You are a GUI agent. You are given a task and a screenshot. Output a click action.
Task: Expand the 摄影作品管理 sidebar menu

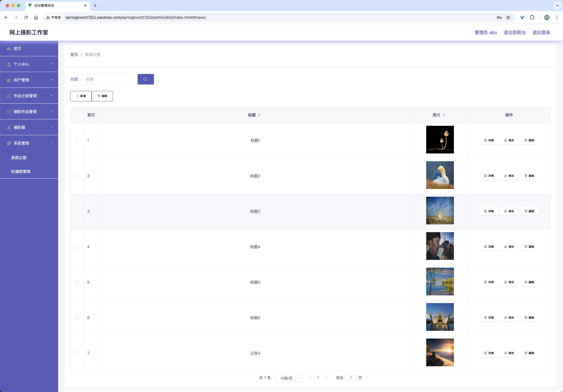point(29,112)
